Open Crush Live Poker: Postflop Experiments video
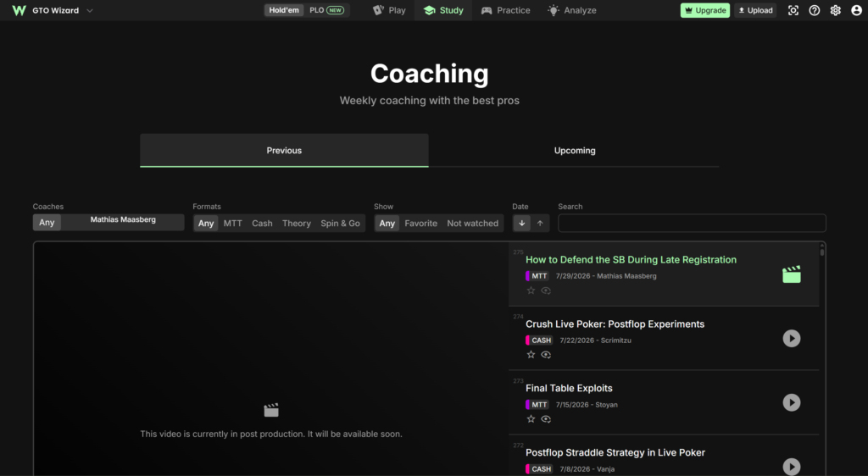868x476 pixels. point(615,324)
